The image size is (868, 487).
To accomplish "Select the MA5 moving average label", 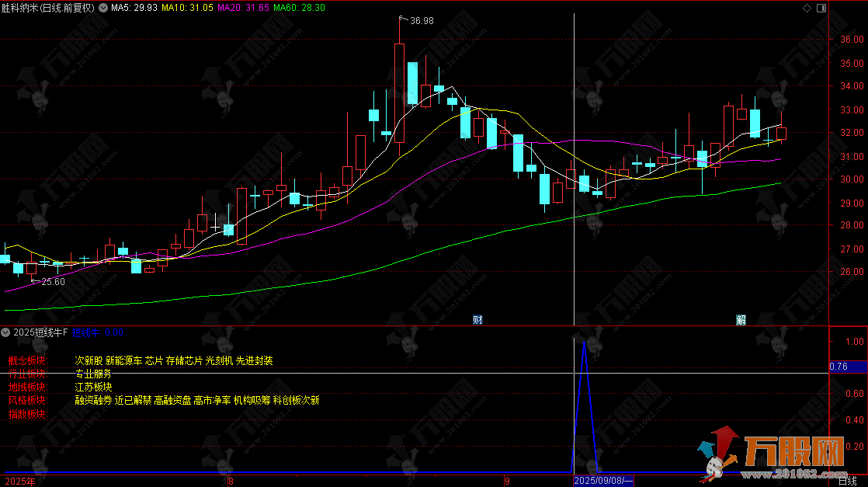I will tap(134, 8).
